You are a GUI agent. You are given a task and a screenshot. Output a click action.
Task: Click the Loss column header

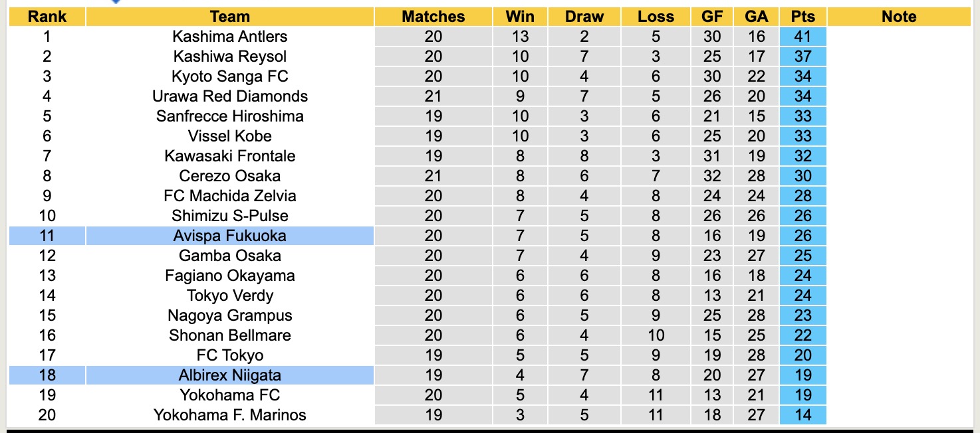pos(656,17)
